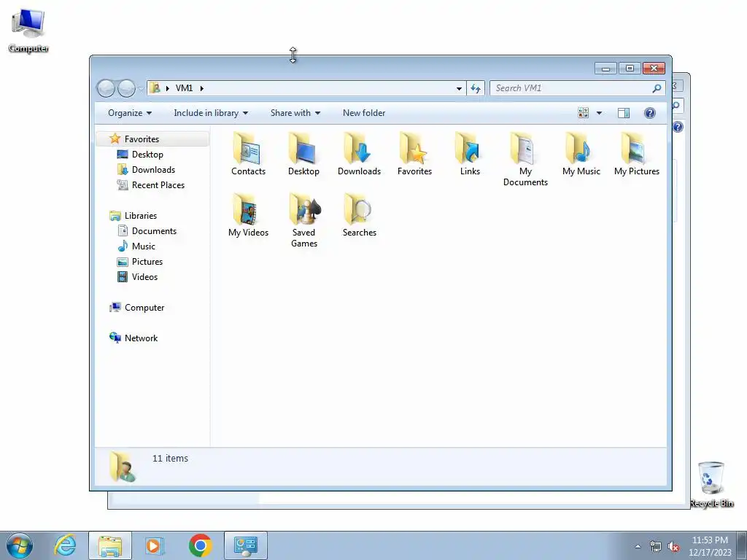
Task: Click the help icon of the background window
Action: 678,127
